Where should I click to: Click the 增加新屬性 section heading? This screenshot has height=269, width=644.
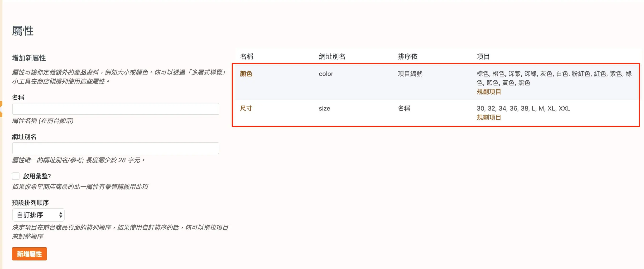(x=29, y=58)
